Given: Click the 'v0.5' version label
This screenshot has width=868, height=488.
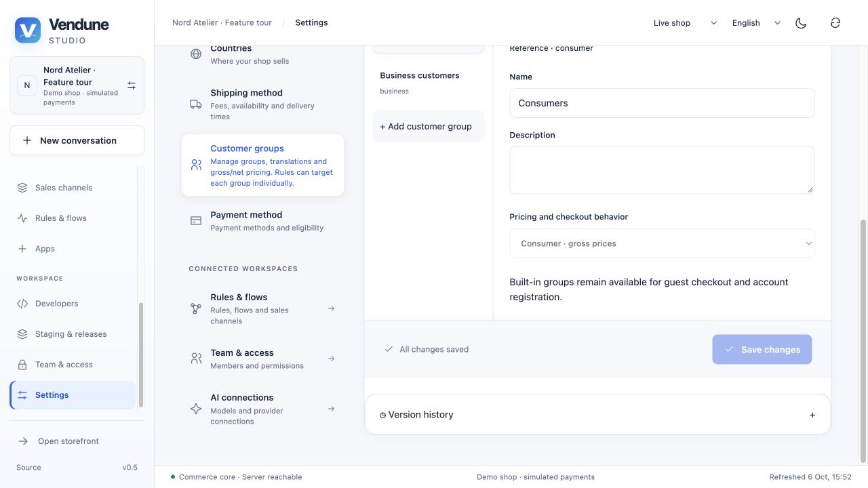Looking at the screenshot, I should [130, 468].
